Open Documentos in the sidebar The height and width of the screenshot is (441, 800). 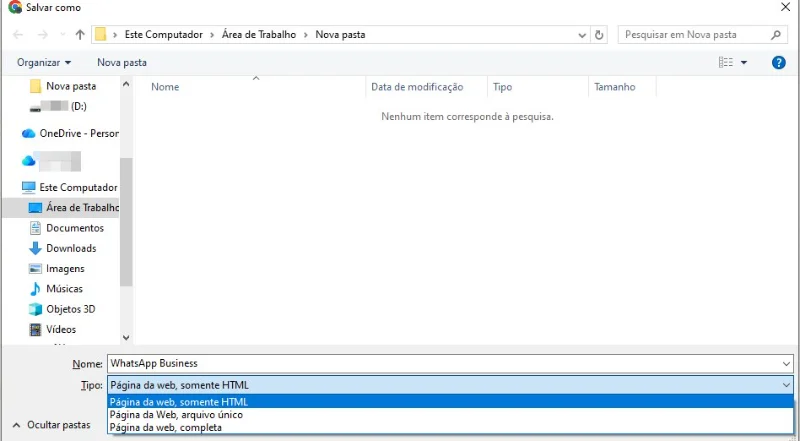(66, 228)
